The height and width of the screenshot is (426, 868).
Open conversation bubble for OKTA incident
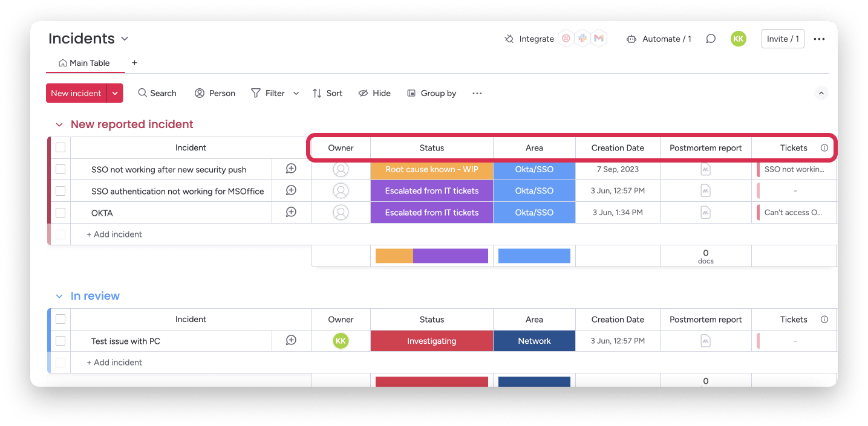pos(291,213)
